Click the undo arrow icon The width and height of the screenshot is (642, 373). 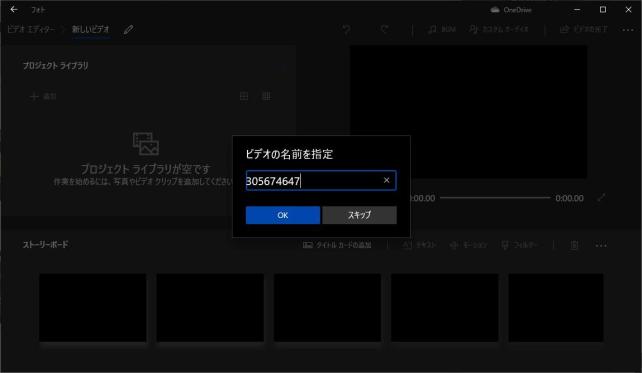[346, 29]
